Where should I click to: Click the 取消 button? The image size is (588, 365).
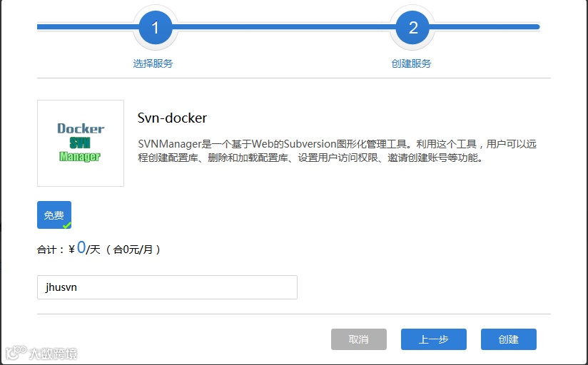pos(358,339)
